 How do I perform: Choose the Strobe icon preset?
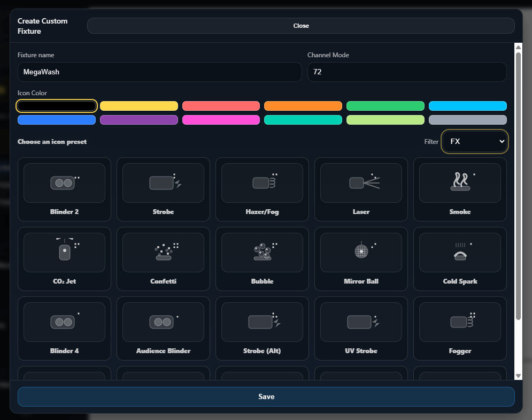[163, 189]
